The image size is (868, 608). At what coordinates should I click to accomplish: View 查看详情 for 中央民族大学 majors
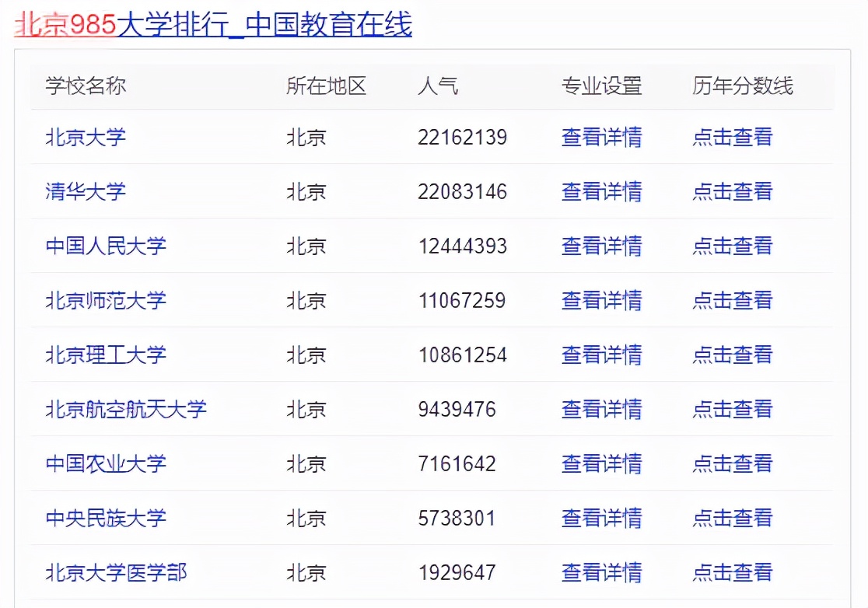point(602,518)
